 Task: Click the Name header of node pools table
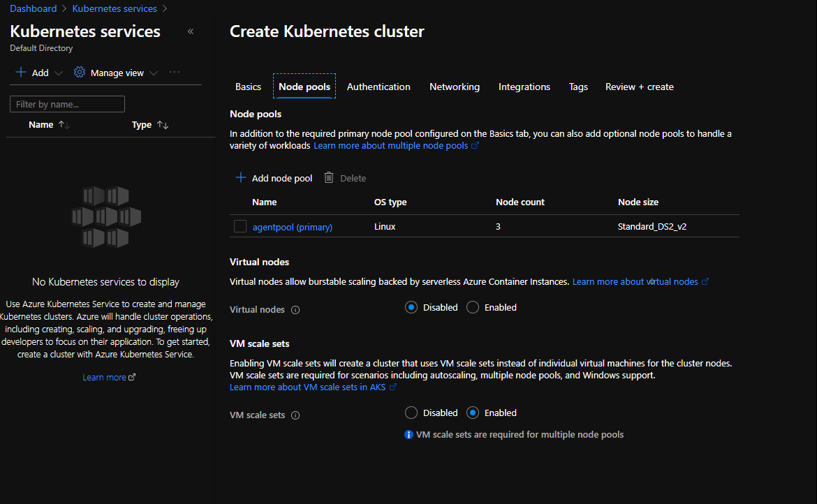[264, 202]
